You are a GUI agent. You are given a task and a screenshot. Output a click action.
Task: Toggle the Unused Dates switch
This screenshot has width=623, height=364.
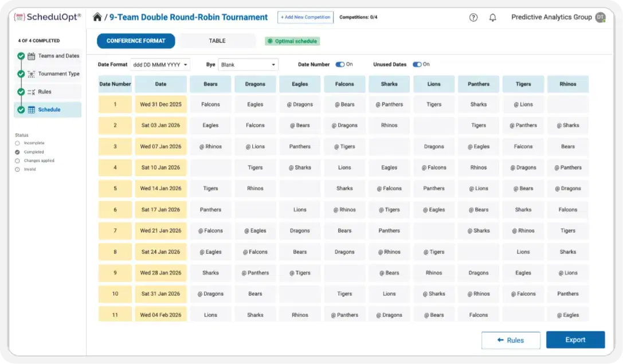(417, 64)
